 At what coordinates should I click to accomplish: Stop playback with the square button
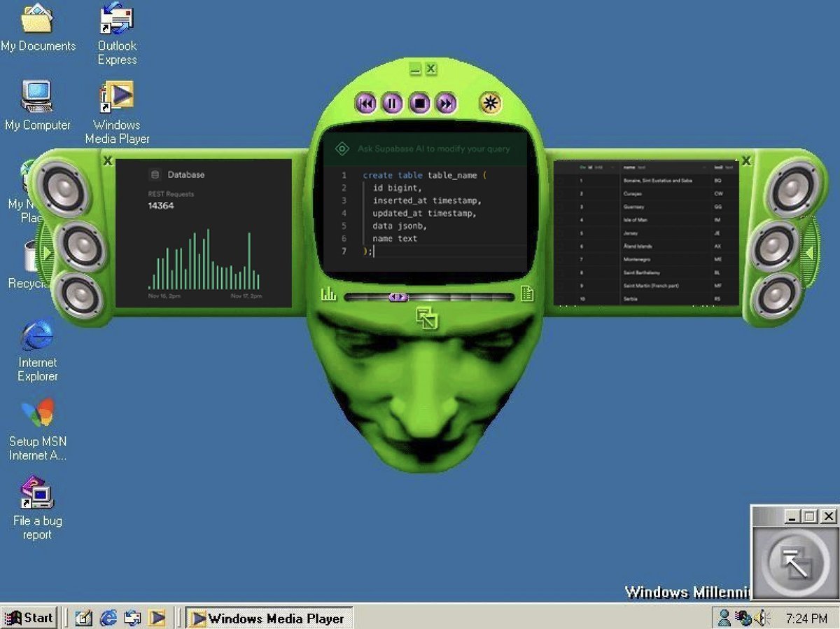point(419,104)
